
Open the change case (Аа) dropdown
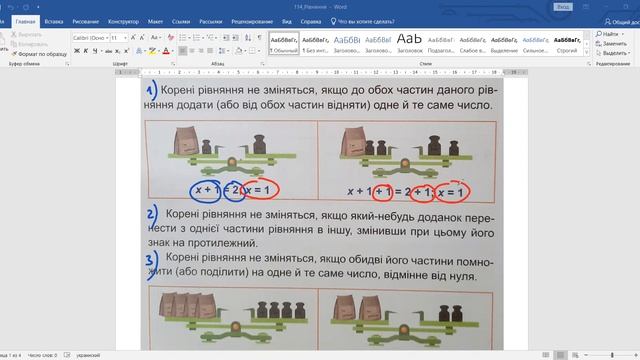[156, 38]
